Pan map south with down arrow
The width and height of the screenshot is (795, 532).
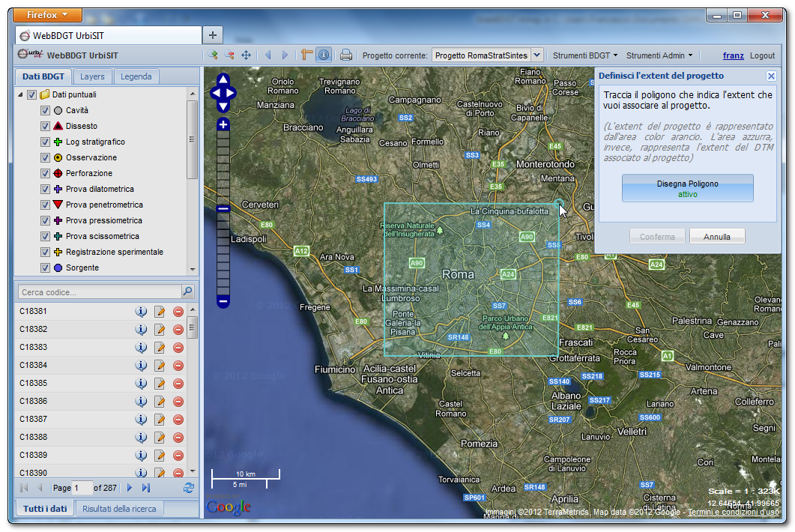click(x=223, y=106)
